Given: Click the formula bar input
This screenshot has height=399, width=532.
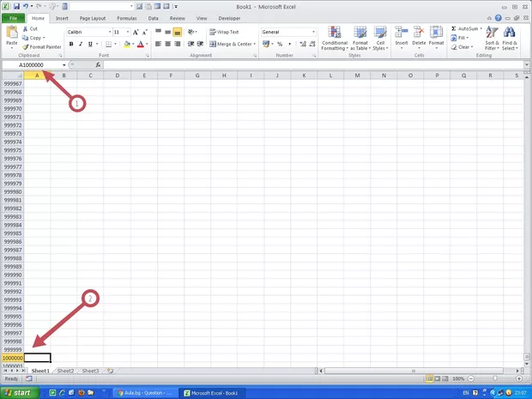Looking at the screenshot, I should [313, 65].
